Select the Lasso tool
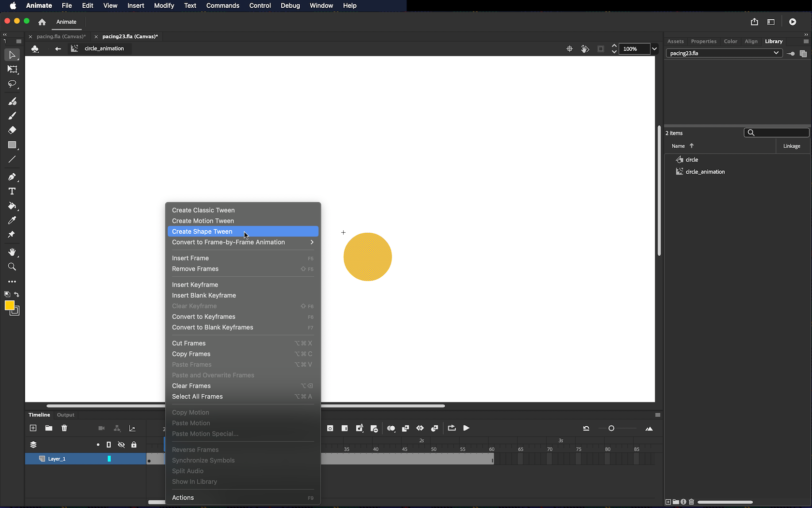Viewport: 812px width, 508px height. (12, 84)
